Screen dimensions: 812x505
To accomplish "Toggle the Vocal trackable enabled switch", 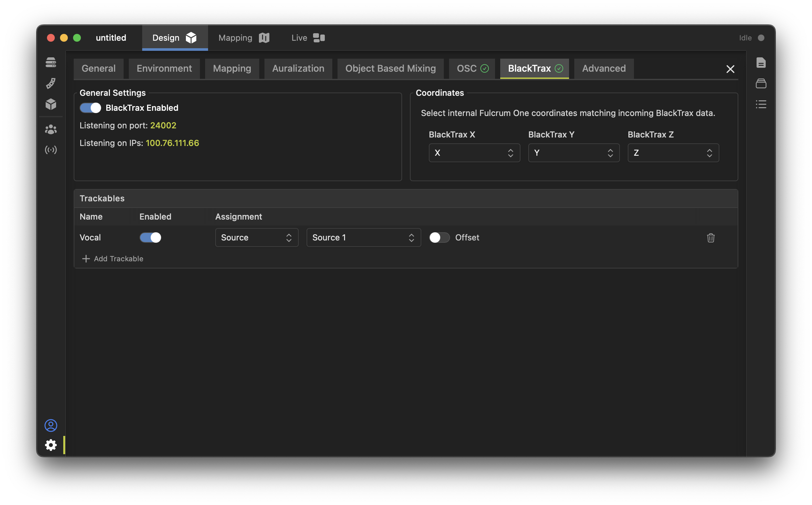I will (150, 238).
